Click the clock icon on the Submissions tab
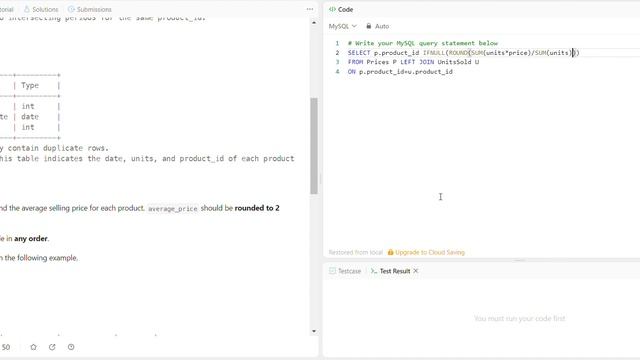 71,9
